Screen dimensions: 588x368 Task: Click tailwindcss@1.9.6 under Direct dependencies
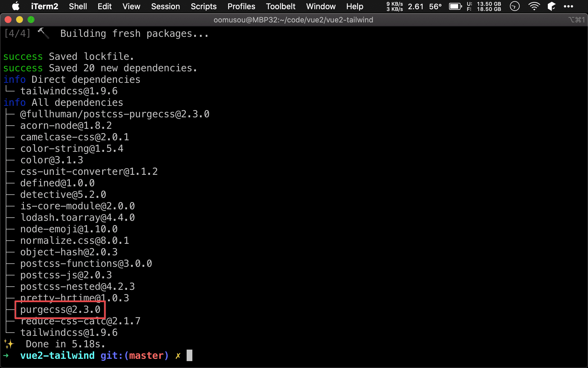(69, 91)
